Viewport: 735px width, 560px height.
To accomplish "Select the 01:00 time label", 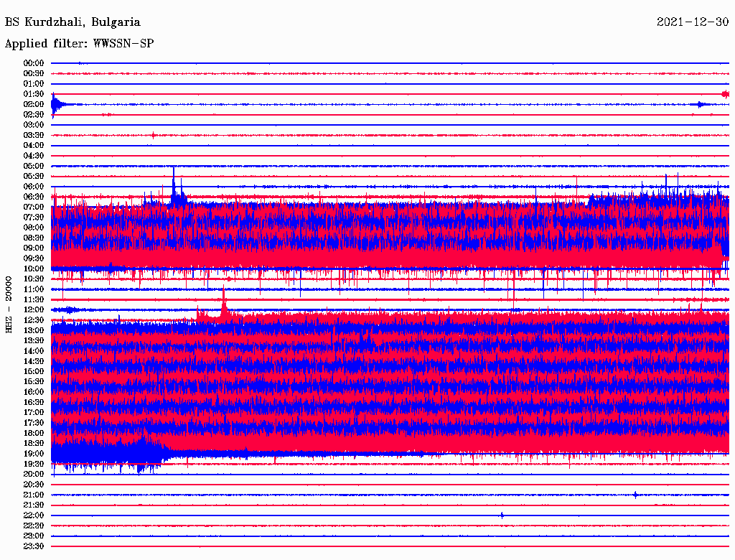I will [34, 84].
